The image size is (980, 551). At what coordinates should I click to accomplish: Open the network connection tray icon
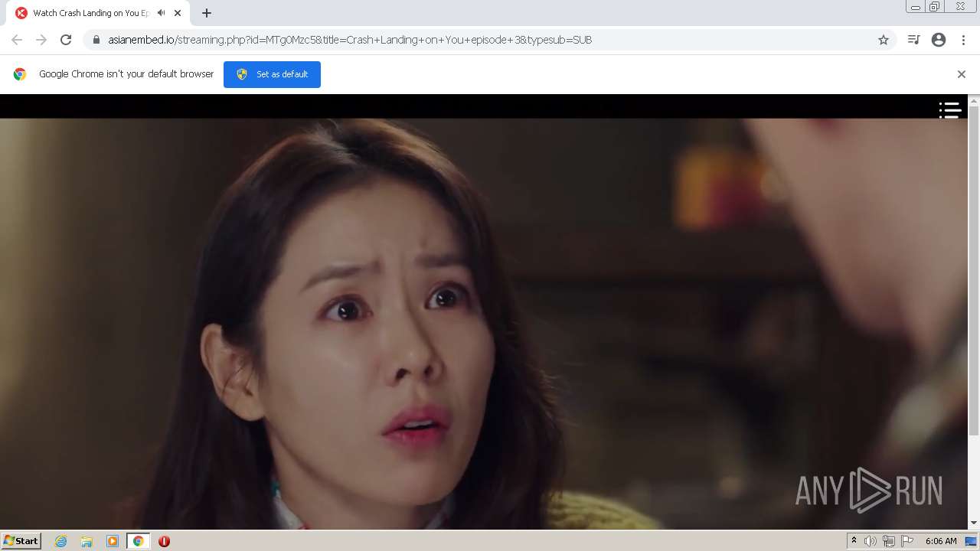coord(889,541)
